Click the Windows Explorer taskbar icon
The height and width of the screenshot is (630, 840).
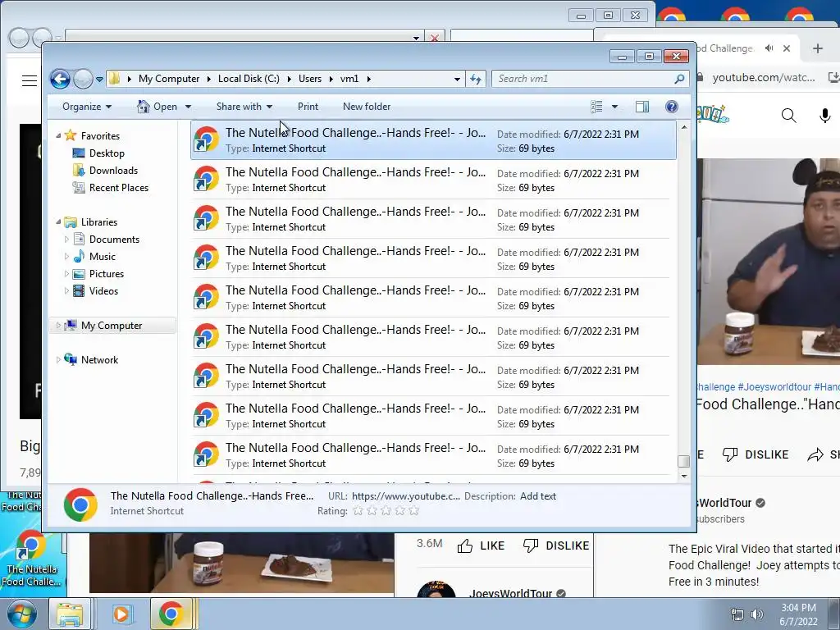(x=70, y=614)
